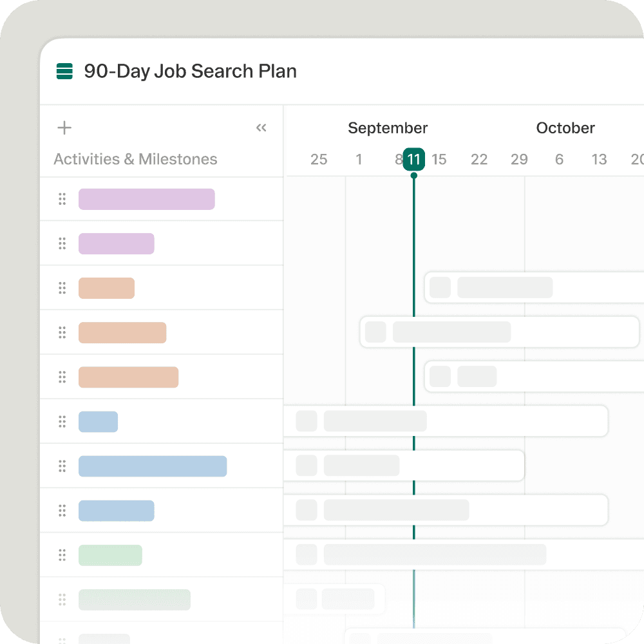The width and height of the screenshot is (644, 644).
Task: Select the today marker labeled 11
Action: pyautogui.click(x=413, y=159)
